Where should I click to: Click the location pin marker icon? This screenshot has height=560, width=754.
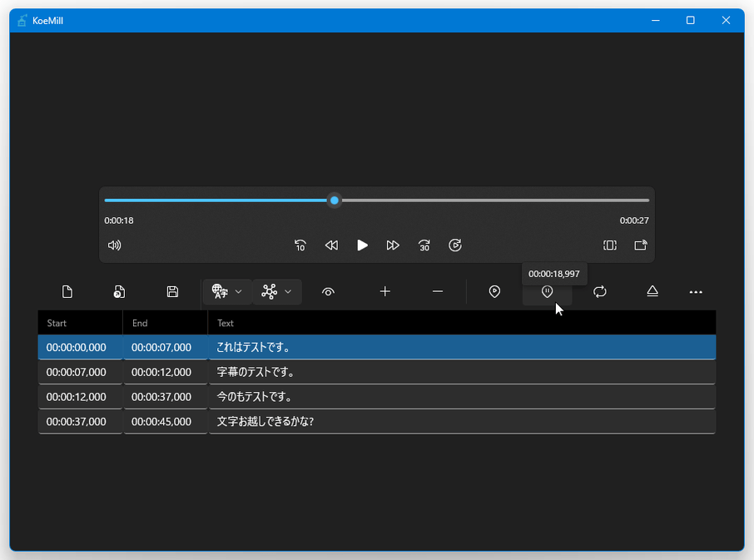coord(494,291)
